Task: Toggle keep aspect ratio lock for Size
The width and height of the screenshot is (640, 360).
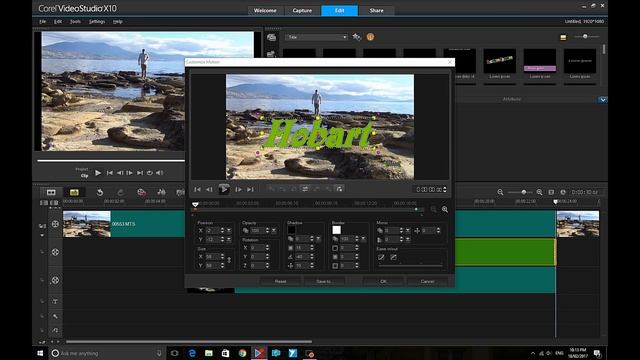Action: (x=229, y=260)
